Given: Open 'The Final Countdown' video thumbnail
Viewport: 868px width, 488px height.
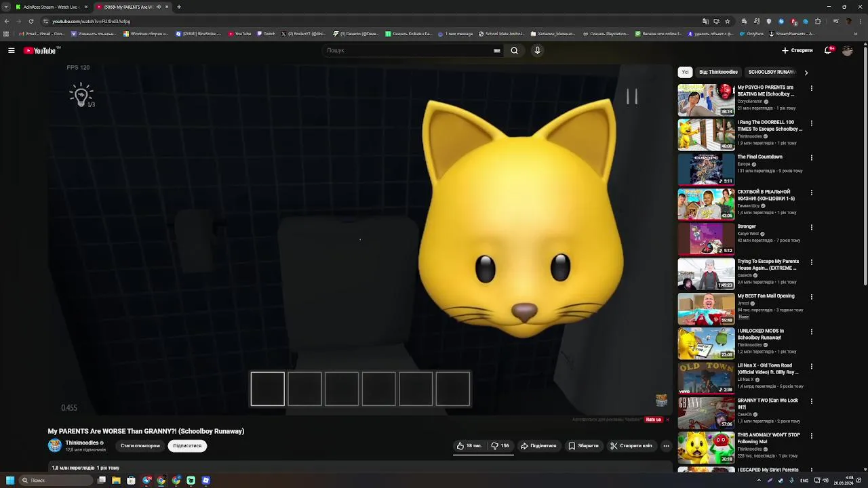Looking at the screenshot, I should [x=706, y=169].
